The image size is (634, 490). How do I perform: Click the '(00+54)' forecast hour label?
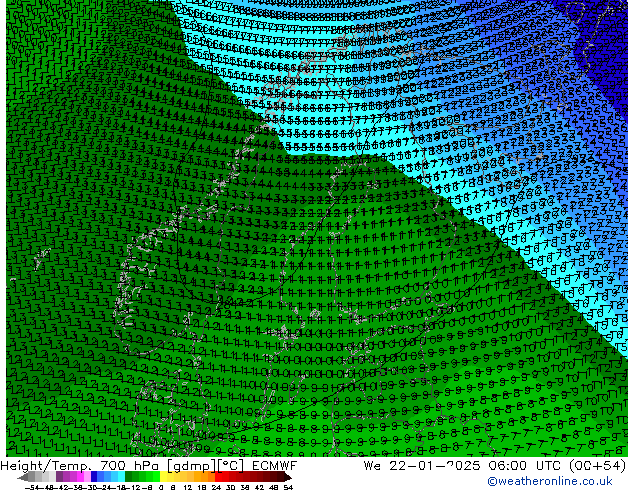click(x=597, y=466)
